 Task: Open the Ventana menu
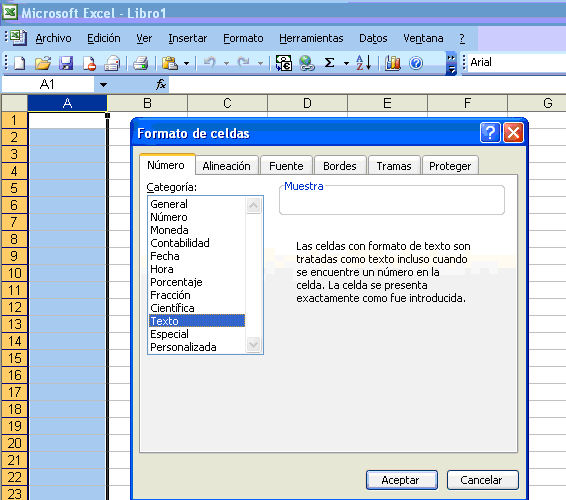coord(423,38)
